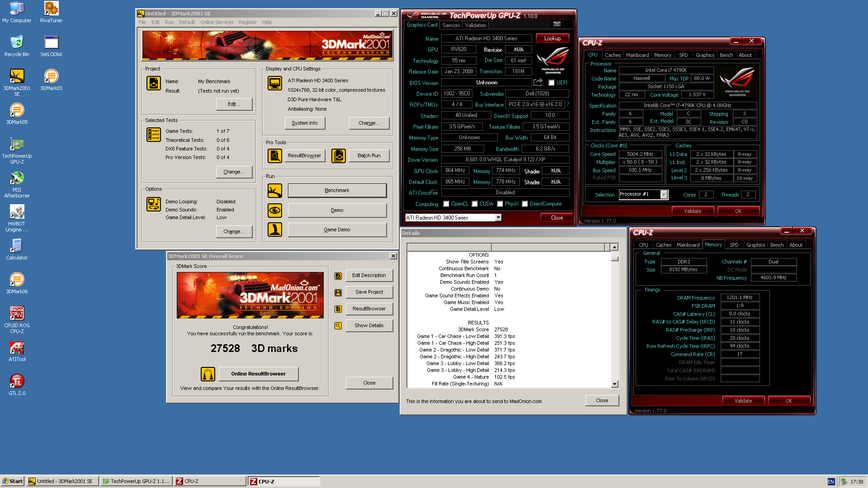Toggle the CUDA checkbox
868x488 pixels.
coord(475,204)
